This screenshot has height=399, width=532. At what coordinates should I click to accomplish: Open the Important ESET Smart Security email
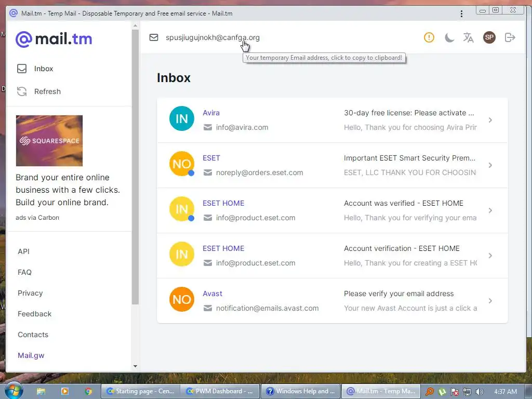coord(409,158)
